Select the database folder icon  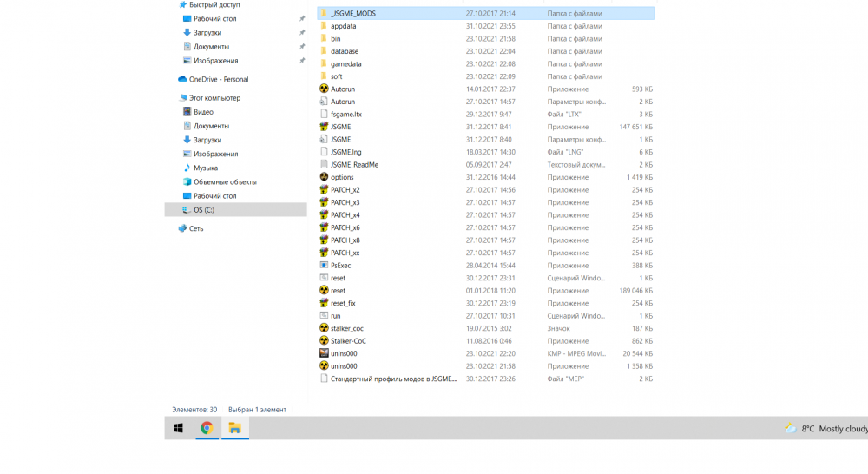point(324,51)
